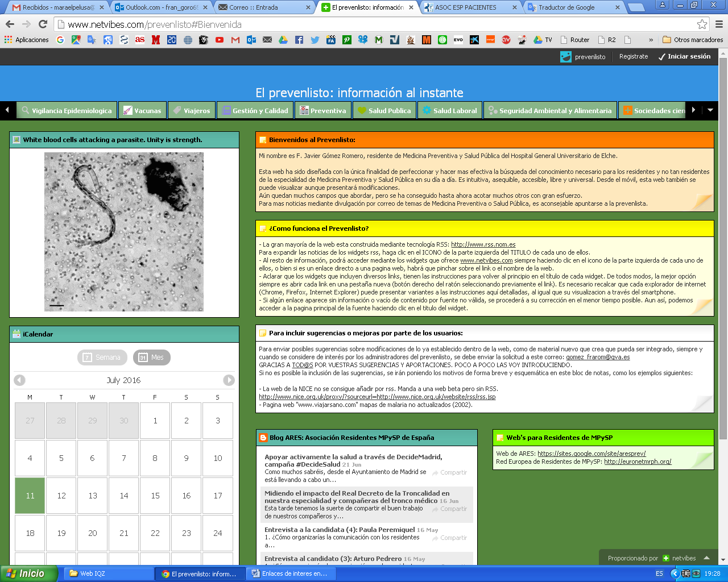Click the prevenlisto Netvibes logo icon

pos(566,57)
